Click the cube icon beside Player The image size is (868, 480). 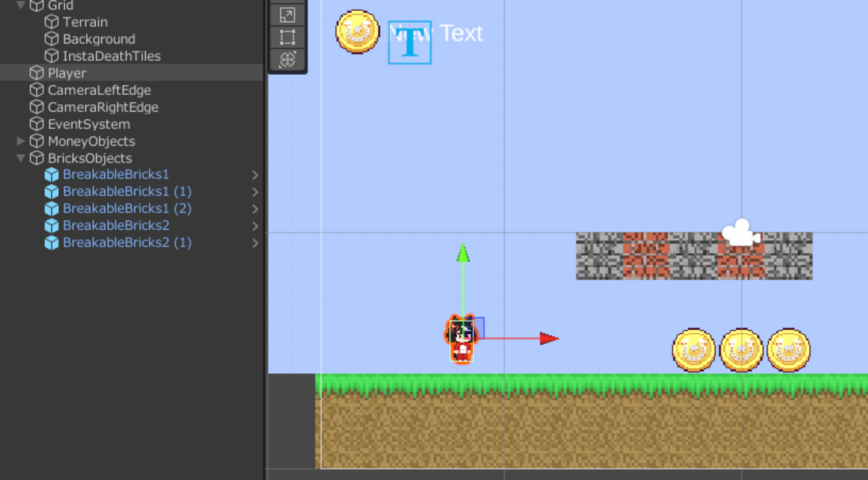36,73
